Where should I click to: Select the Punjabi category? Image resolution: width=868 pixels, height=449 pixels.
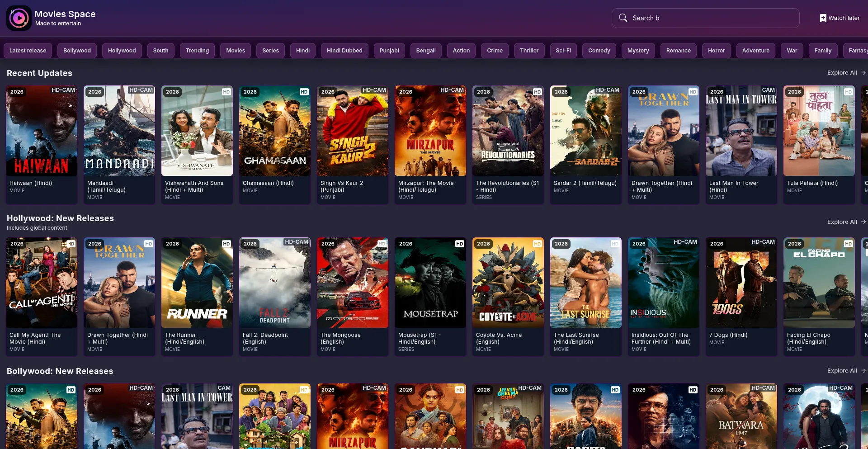click(389, 51)
